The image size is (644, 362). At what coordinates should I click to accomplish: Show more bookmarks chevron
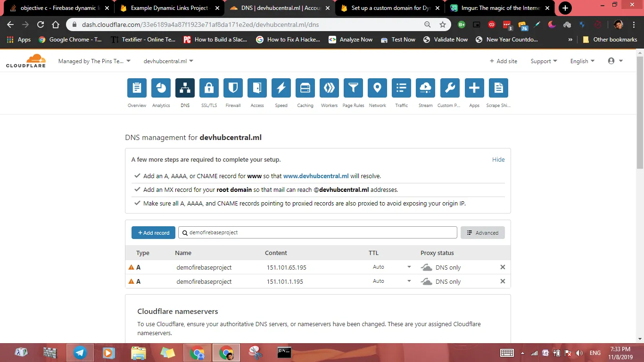(x=570, y=40)
